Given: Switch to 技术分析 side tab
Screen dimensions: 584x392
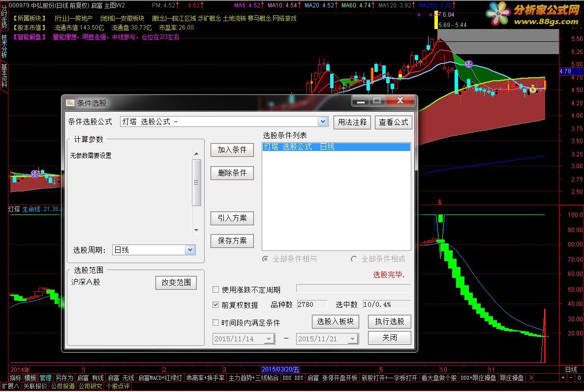Looking at the screenshot, I should pos(4,46).
